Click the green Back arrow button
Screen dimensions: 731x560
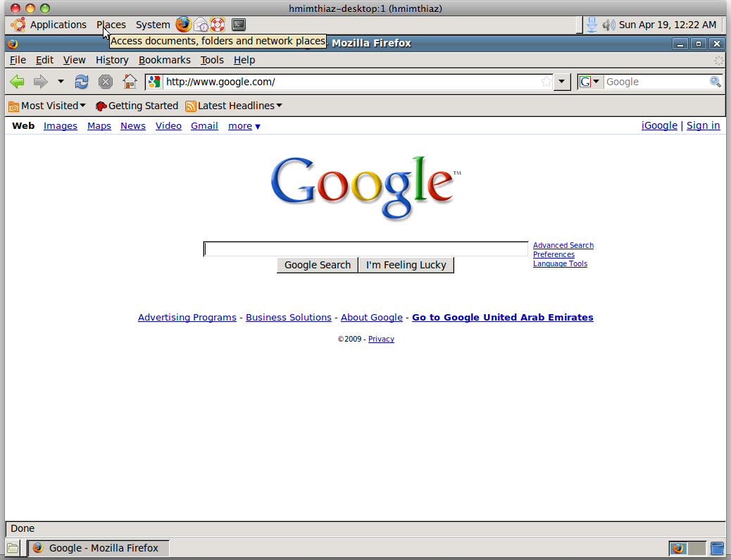17,82
